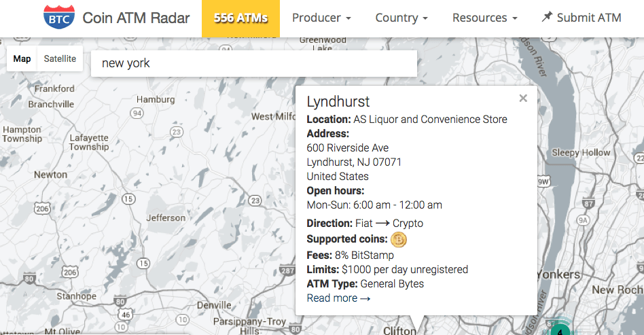Click the interstate 287 shield on map
Screen dimensions: 644x335
[x=287, y=270]
